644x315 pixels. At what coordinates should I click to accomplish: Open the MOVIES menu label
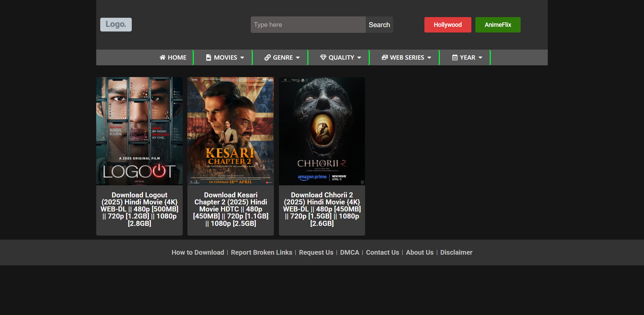click(x=226, y=57)
